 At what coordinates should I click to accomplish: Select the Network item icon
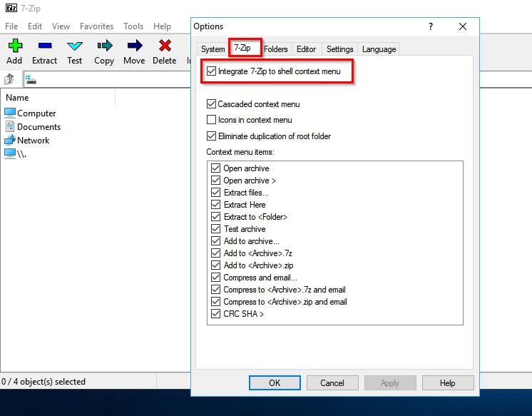pyautogui.click(x=10, y=140)
